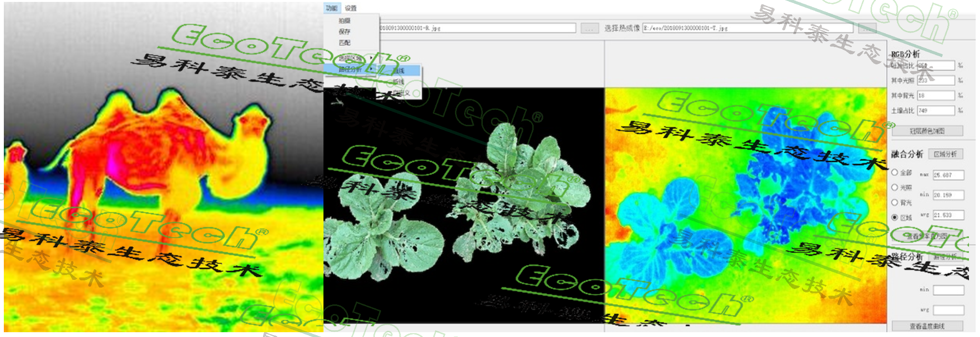Click the 其中光照 value field

[936, 80]
